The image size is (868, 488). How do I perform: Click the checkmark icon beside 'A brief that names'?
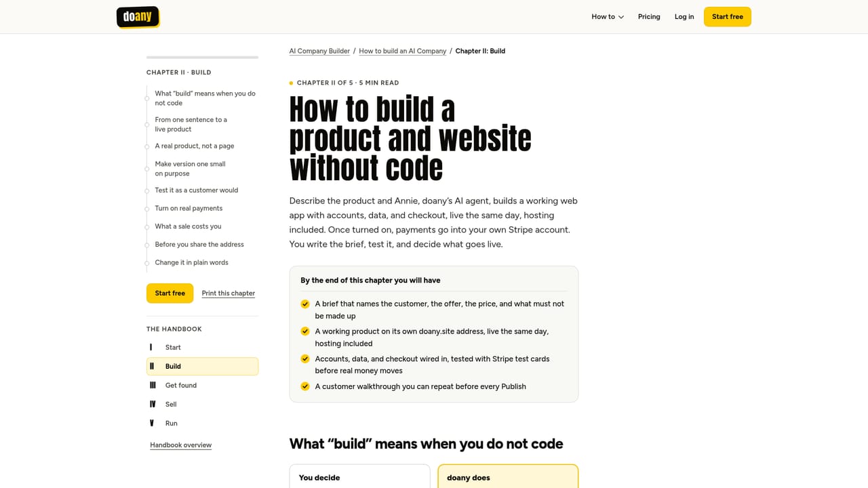tap(305, 304)
